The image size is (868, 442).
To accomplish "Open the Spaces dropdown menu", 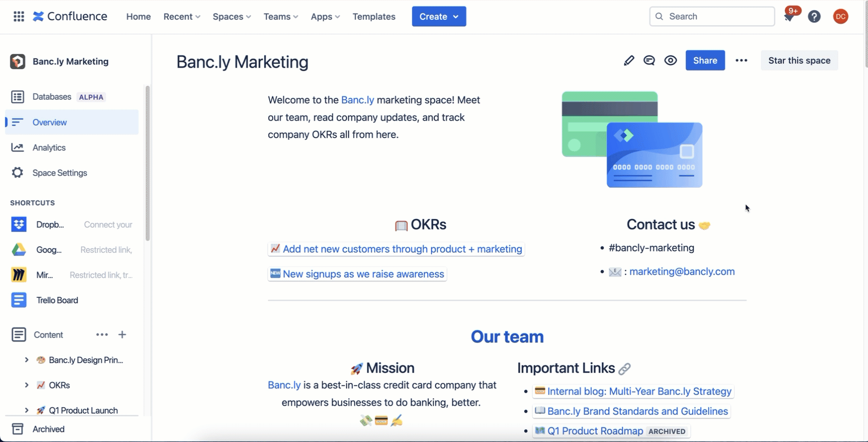I will (x=232, y=17).
